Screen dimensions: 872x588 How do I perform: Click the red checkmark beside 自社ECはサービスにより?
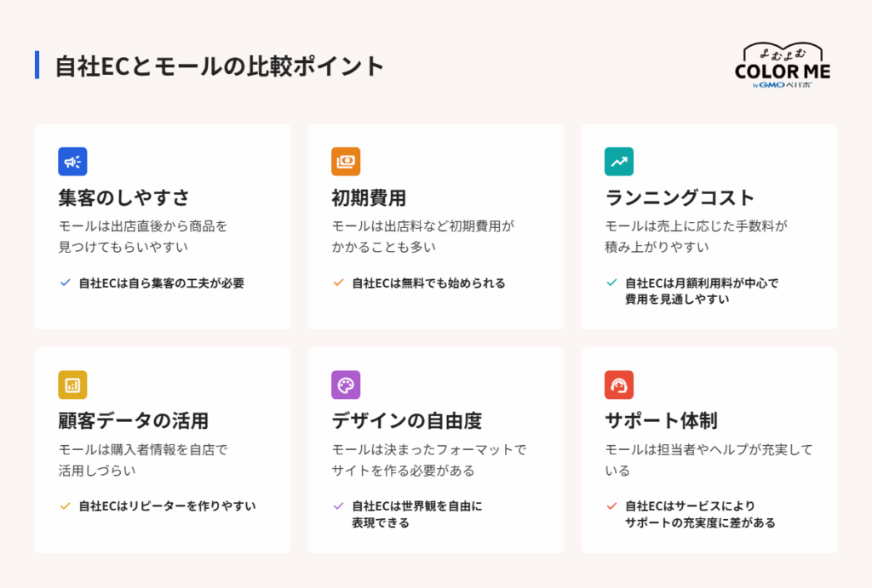pos(611,505)
